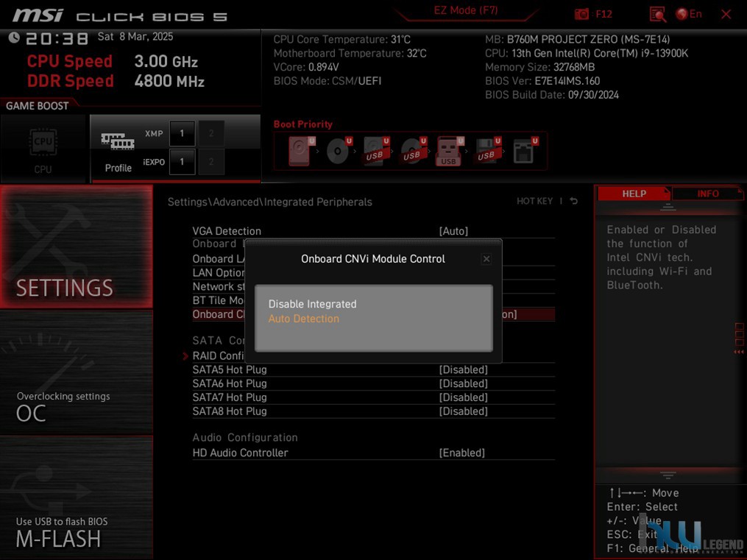
Task: Click the Audio Configuration section heading
Action: pyautogui.click(x=245, y=438)
